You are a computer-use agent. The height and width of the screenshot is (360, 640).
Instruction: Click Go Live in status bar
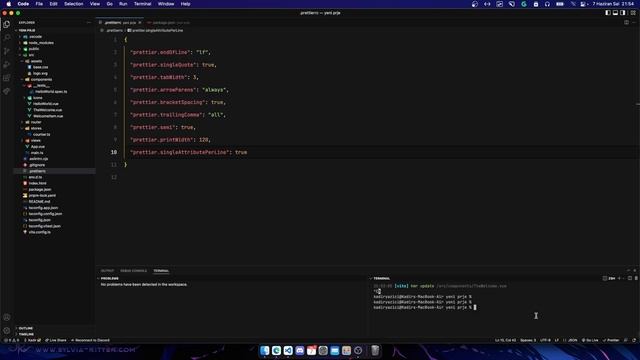tap(590, 340)
